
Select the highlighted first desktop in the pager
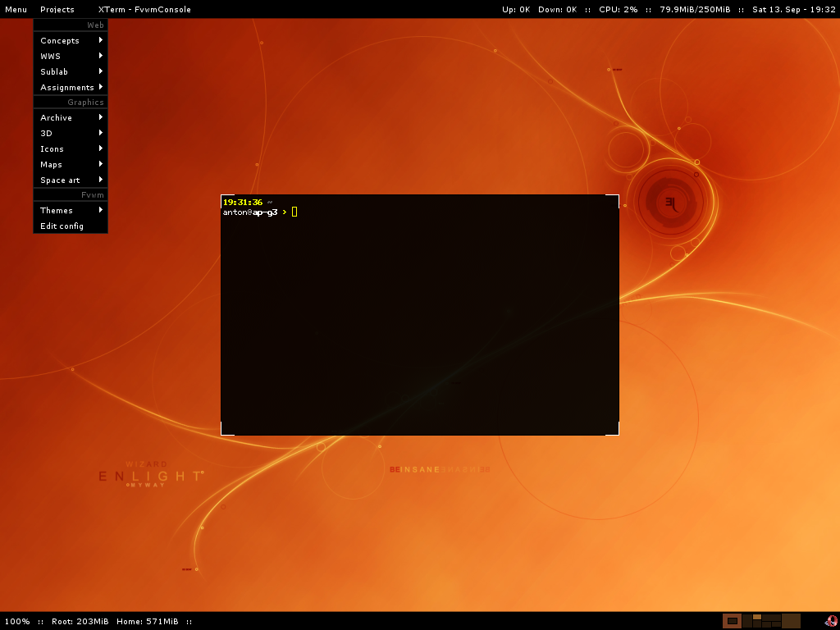[732, 621]
